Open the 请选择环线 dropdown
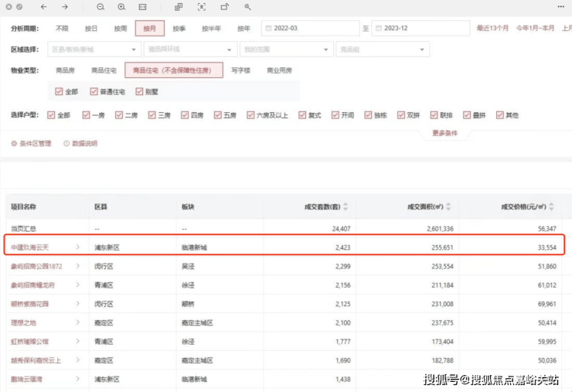The width and height of the screenshot is (572, 392). (x=189, y=49)
